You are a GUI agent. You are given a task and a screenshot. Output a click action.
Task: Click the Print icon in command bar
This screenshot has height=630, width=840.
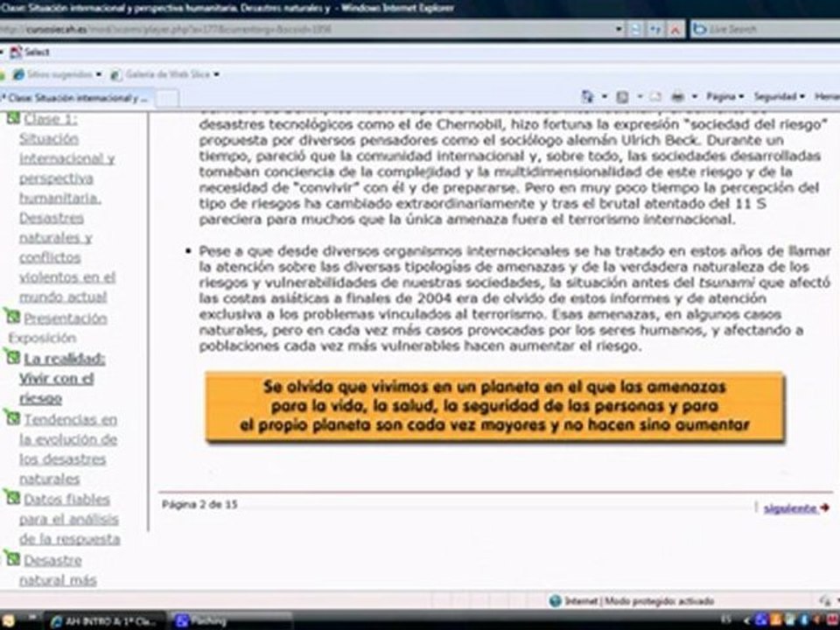click(677, 96)
